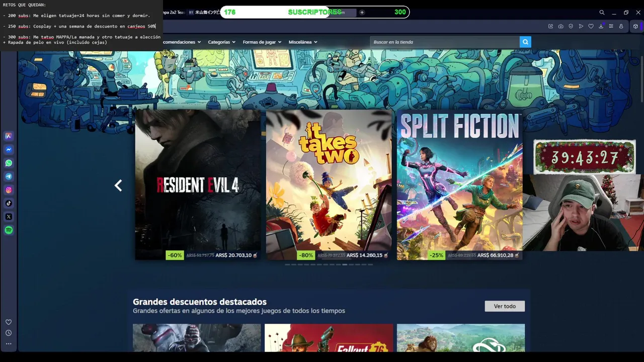This screenshot has height=362, width=644.
Task: Open the downloads toolbar icon
Action: tap(601, 26)
